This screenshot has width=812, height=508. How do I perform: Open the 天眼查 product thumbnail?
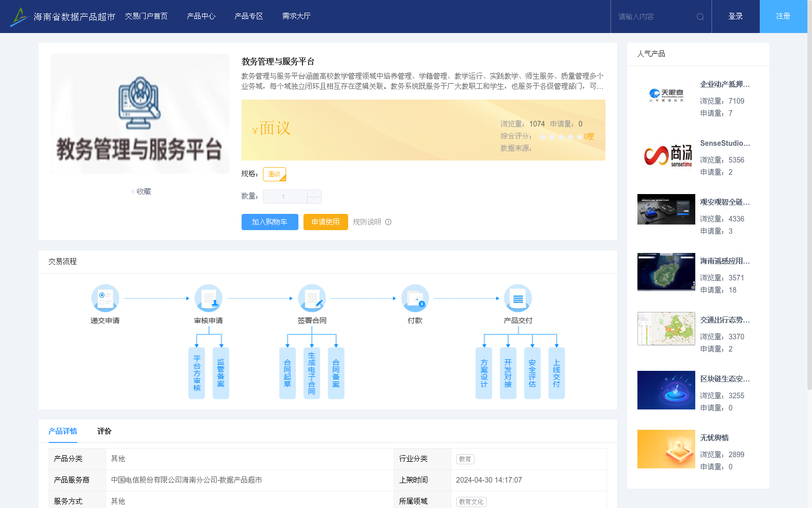click(x=666, y=96)
